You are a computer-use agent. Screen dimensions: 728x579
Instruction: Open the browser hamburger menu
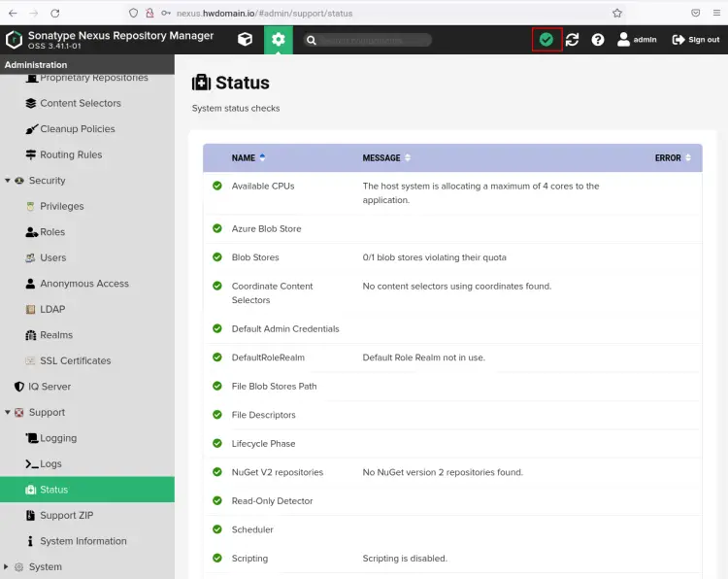click(x=717, y=13)
